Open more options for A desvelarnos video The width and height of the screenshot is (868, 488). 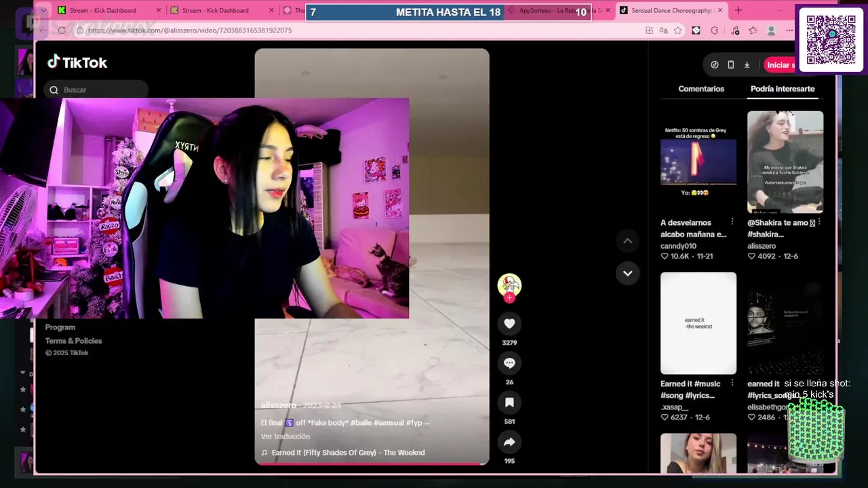point(732,222)
